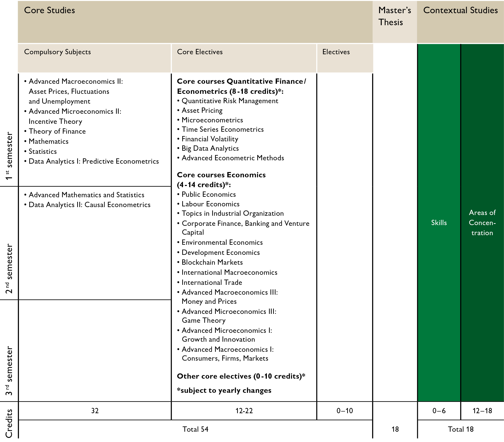Image resolution: width=504 pixels, height=442 pixels.
Task: Select the Core Studies header
Action: [x=49, y=10]
